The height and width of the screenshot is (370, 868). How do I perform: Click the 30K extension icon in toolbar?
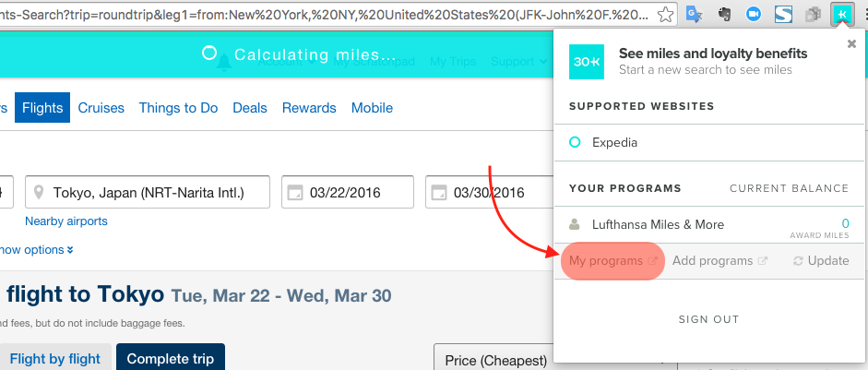point(842,15)
